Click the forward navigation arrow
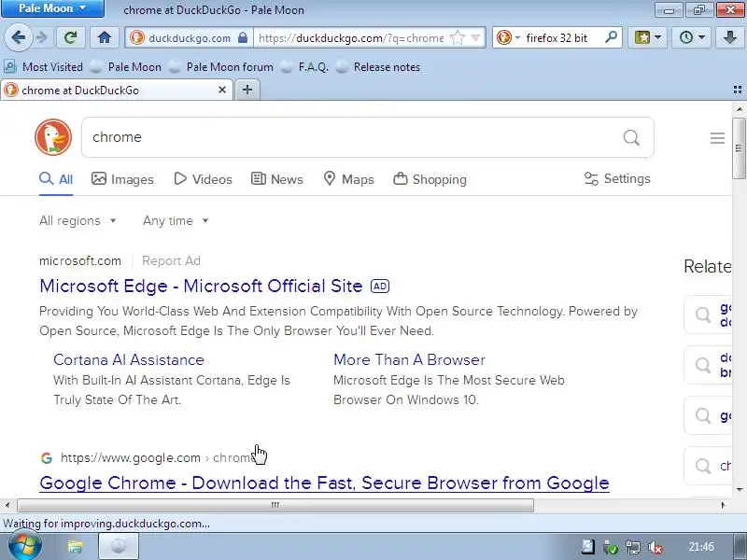This screenshot has width=747, height=560. tap(42, 37)
